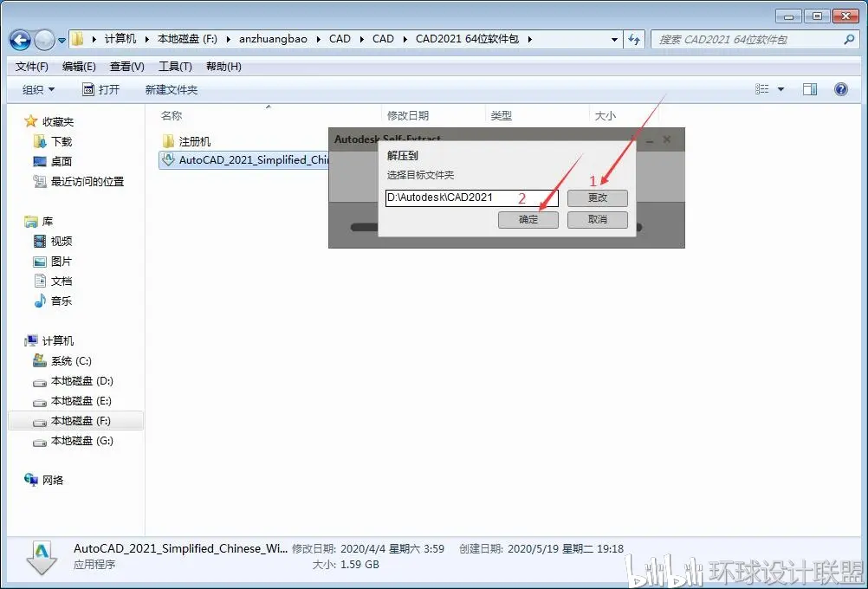Open the 查看(V) menu
The height and width of the screenshot is (589, 868).
coord(126,67)
